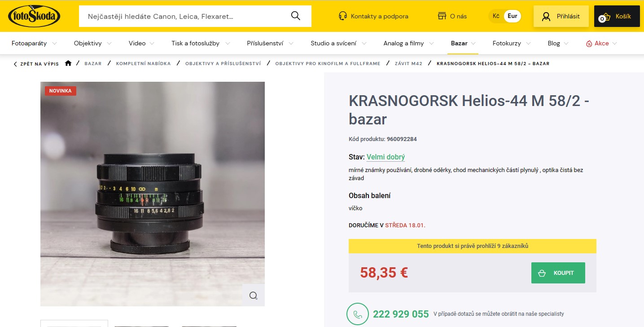Click the green Koupit button
This screenshot has width=644, height=327.
click(x=558, y=273)
